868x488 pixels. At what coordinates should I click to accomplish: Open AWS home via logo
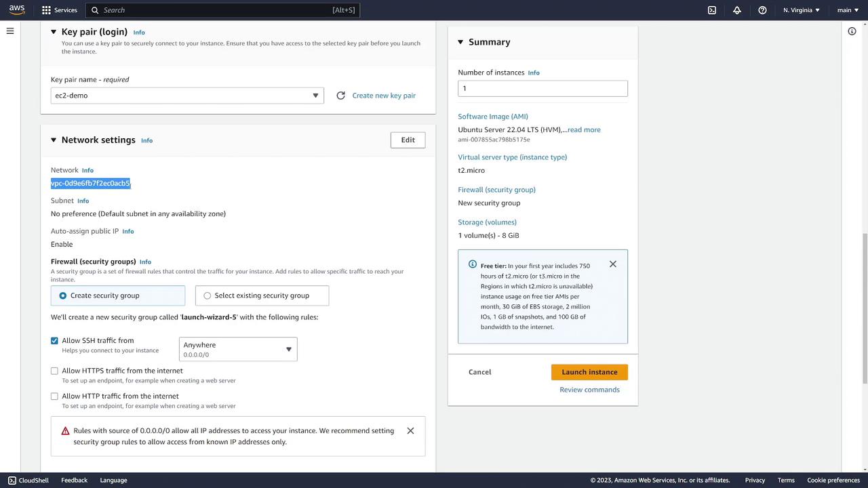pyautogui.click(x=17, y=10)
